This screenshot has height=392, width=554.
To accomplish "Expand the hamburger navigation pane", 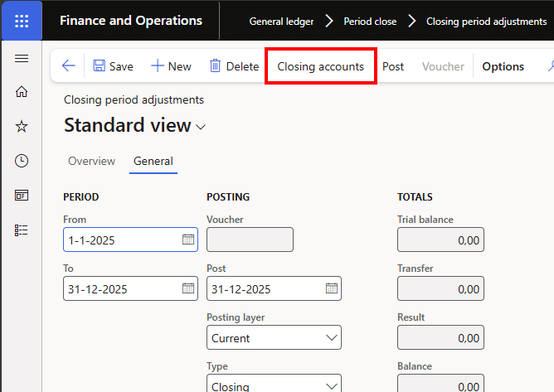I will [22, 58].
